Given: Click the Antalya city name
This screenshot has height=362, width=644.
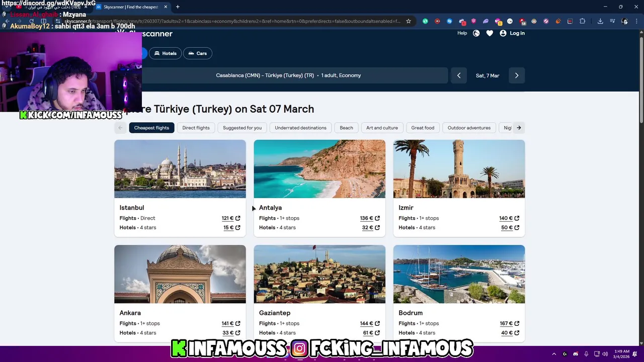Looking at the screenshot, I should click(x=270, y=208).
